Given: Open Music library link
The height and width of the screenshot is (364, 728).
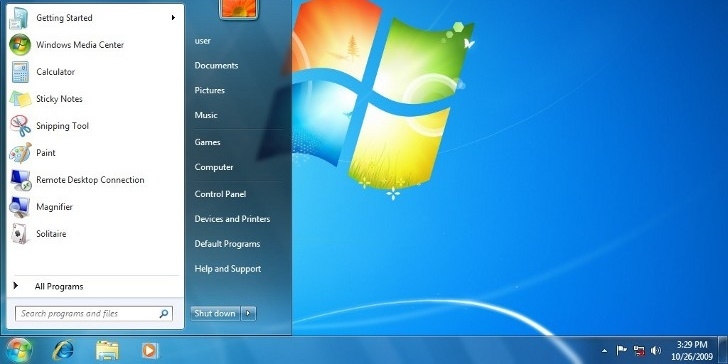Looking at the screenshot, I should pos(206,115).
